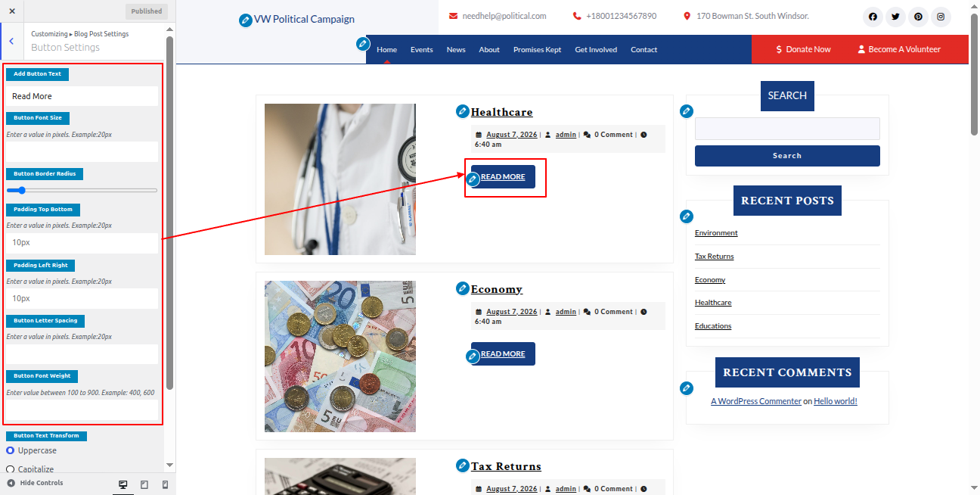Open the Economy post title link

point(496,289)
